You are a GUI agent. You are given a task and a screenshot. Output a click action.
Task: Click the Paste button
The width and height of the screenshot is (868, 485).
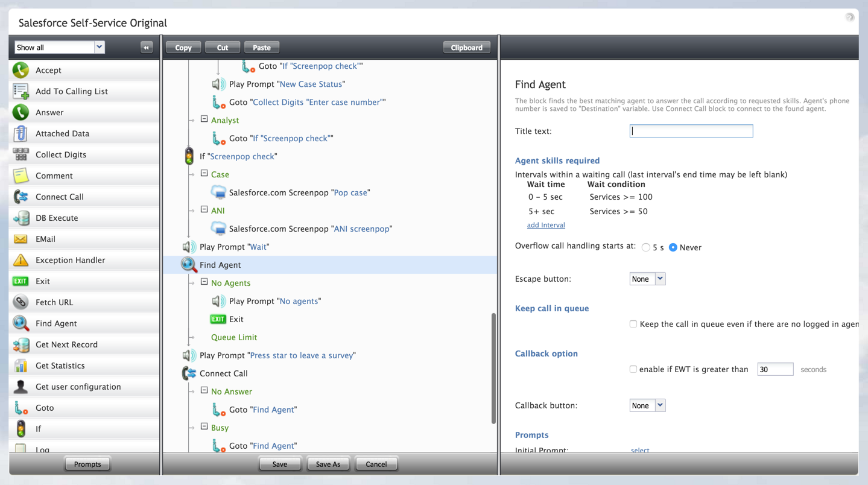coord(262,47)
